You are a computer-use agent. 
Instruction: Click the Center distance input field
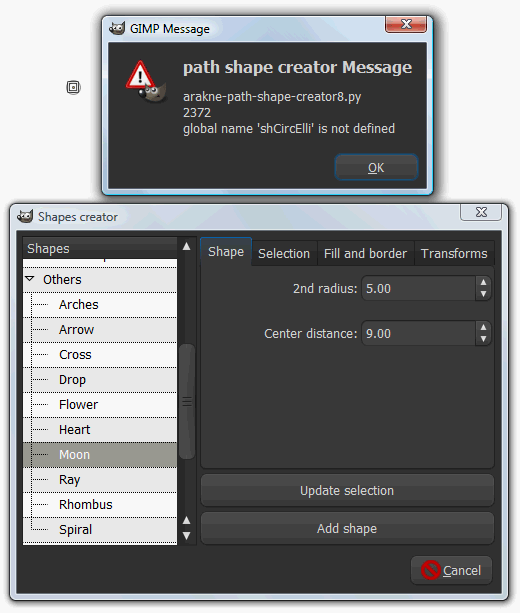tap(418, 333)
